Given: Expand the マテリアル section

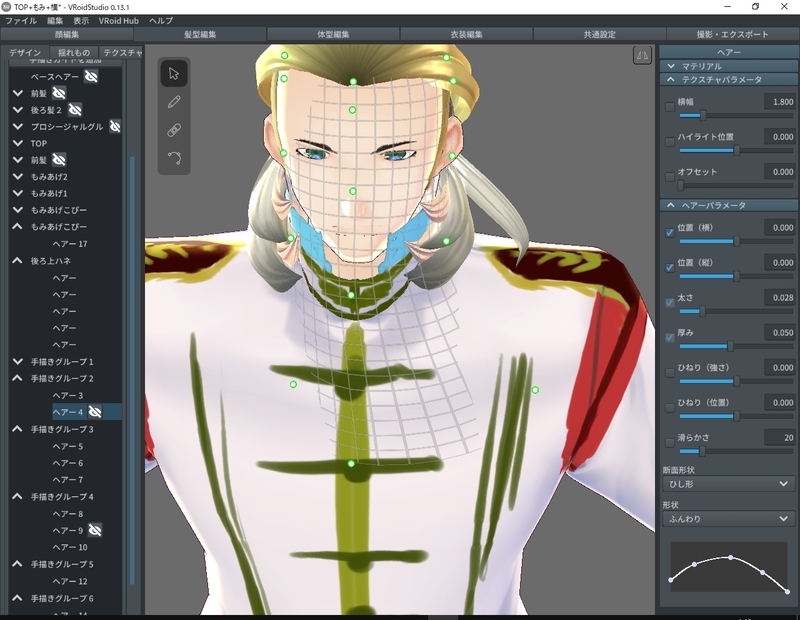Looking at the screenshot, I should coord(728,66).
